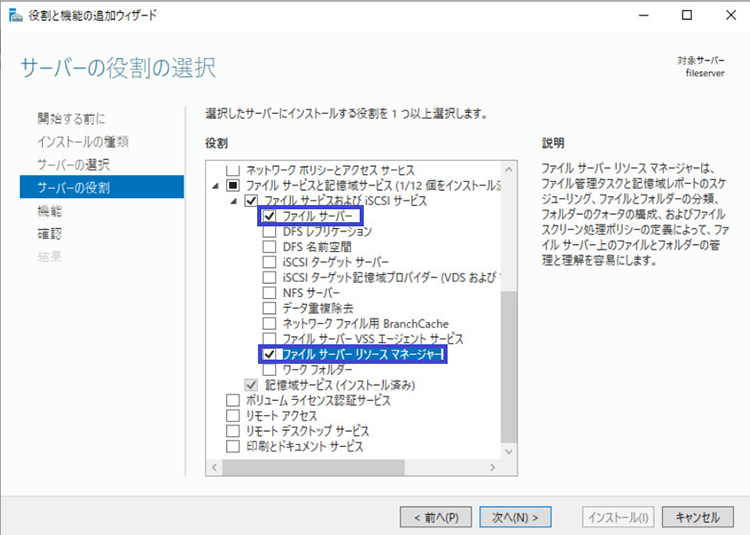The width and height of the screenshot is (750, 535).
Task: Select the NFS サーバー row text
Action: pos(311,293)
